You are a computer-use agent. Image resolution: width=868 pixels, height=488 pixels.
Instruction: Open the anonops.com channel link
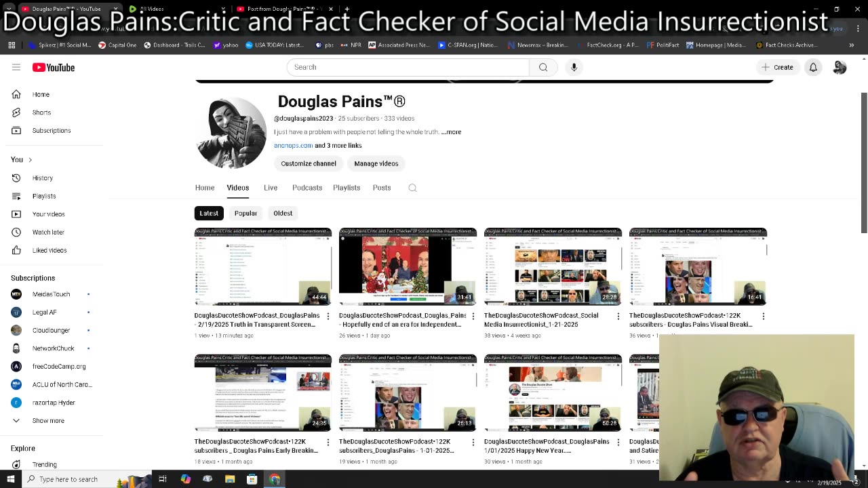click(x=293, y=145)
